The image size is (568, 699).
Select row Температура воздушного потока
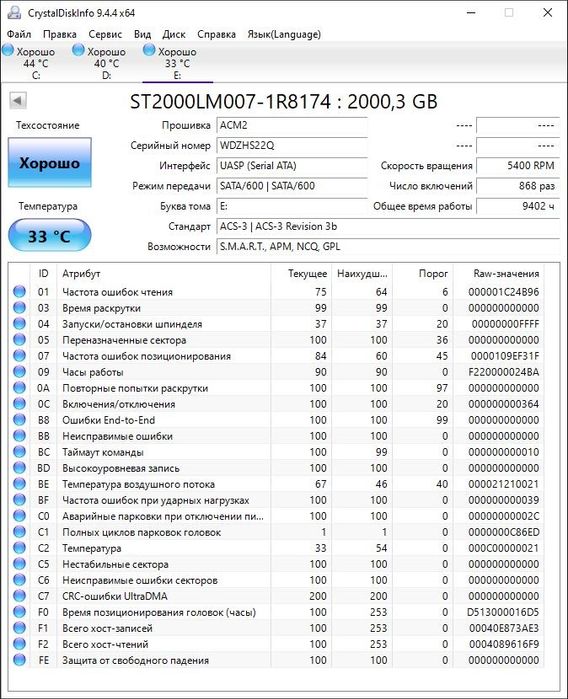tap(276, 484)
